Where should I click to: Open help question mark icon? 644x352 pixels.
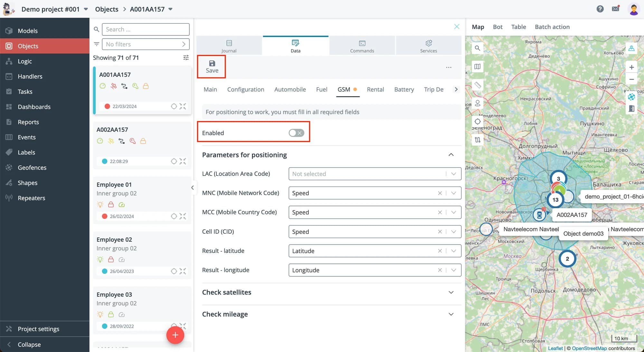coord(600,9)
